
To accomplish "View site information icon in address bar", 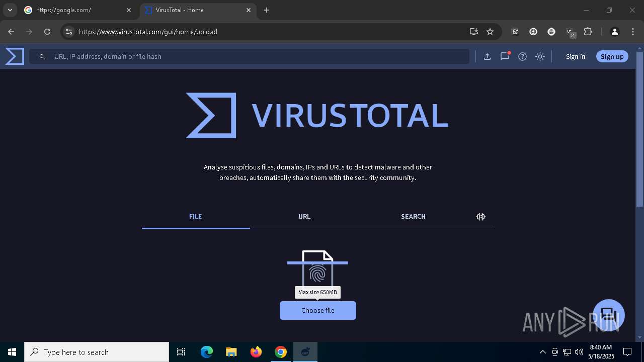I will click(69, 32).
